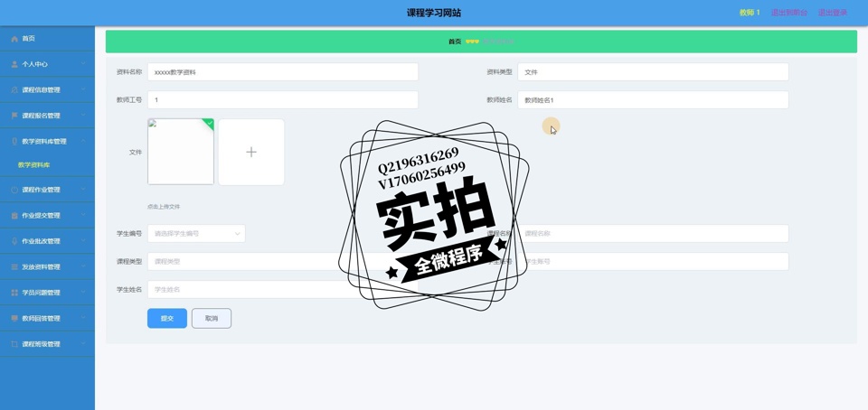Select the 教学资料库 submenu item
This screenshot has width=868, height=410.
tap(34, 165)
